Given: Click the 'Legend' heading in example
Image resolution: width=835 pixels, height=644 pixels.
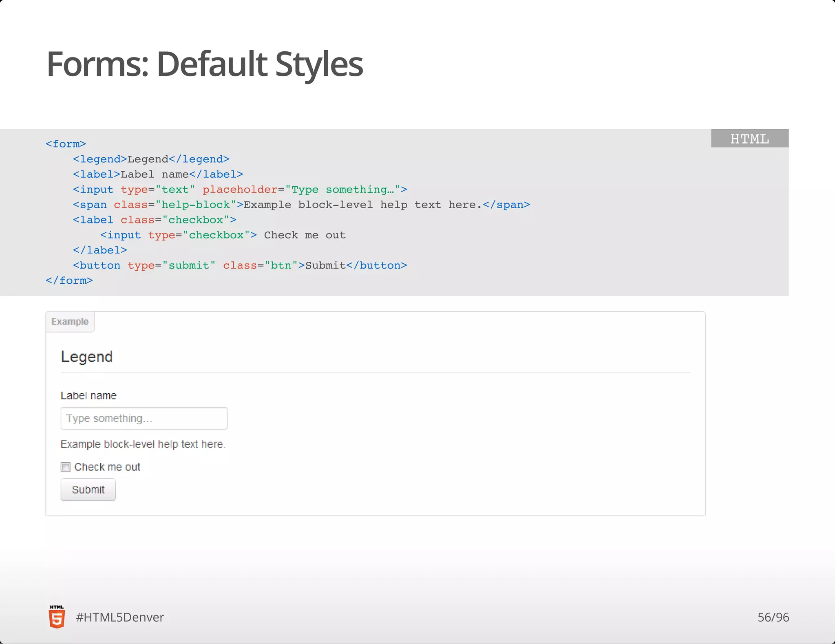Looking at the screenshot, I should point(87,357).
